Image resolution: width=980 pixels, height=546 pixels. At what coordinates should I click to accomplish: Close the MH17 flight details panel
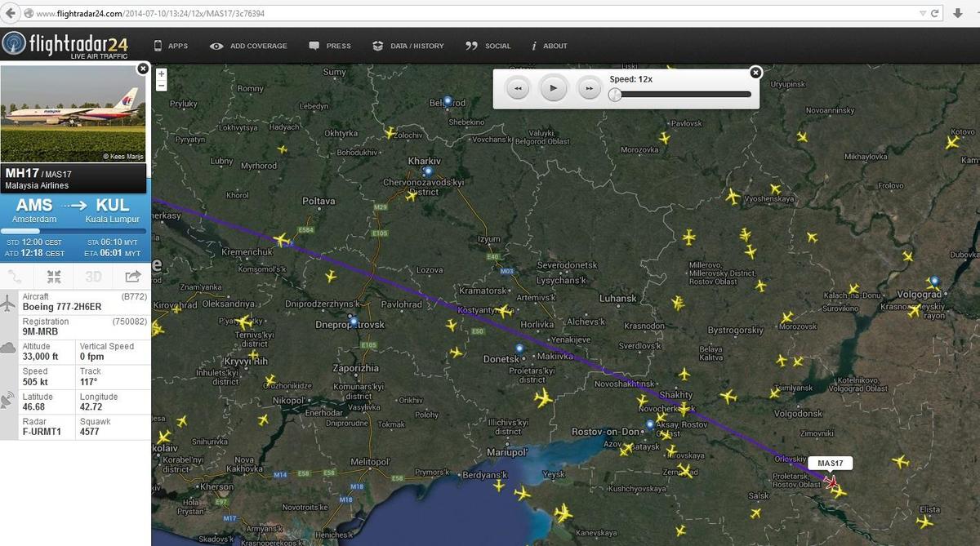pyautogui.click(x=143, y=69)
